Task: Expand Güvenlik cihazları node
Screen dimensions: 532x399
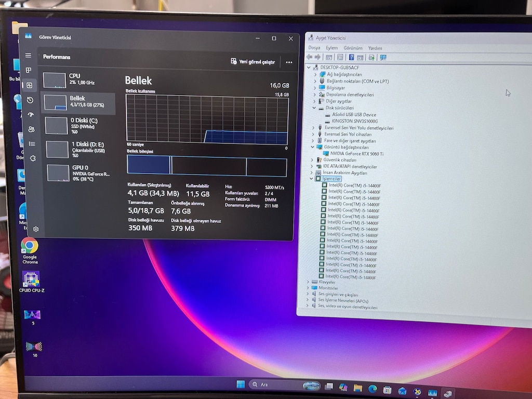Action: coord(312,160)
